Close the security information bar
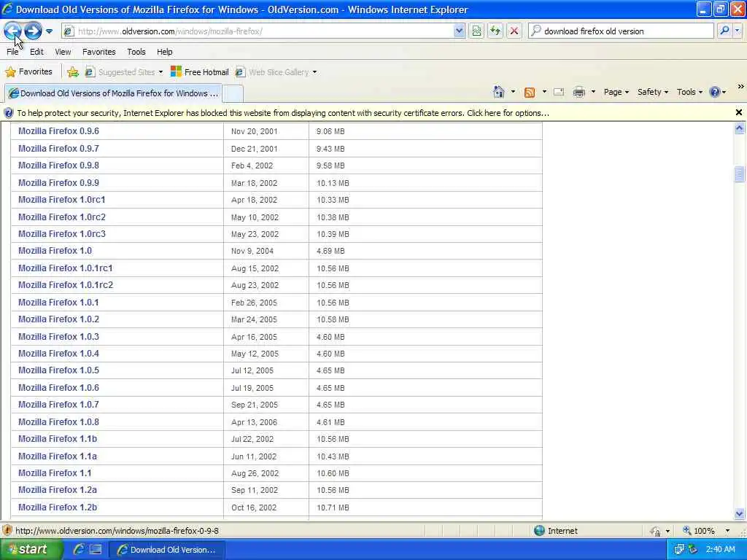The width and height of the screenshot is (747, 560). tap(738, 112)
